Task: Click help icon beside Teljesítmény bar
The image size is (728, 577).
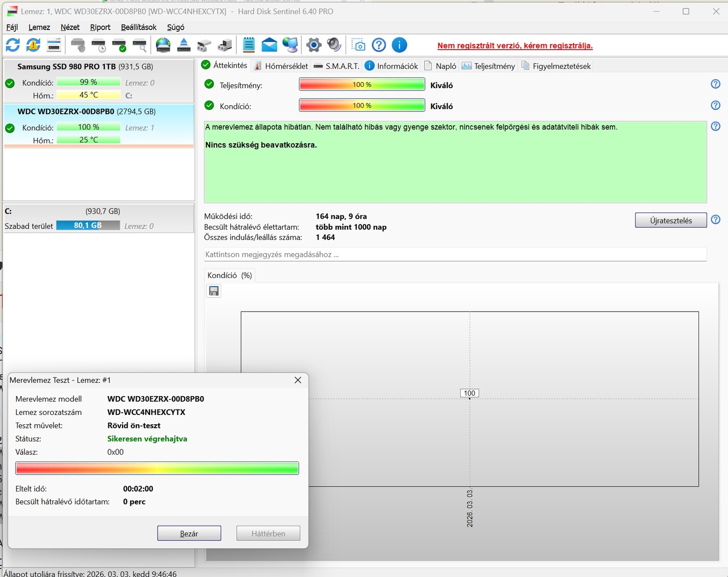Action: tap(716, 84)
